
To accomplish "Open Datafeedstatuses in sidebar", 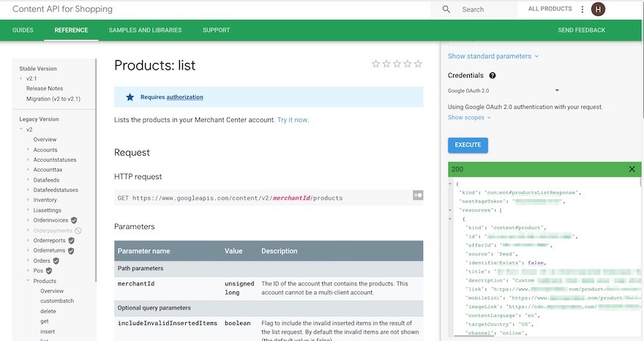I will [x=56, y=190].
